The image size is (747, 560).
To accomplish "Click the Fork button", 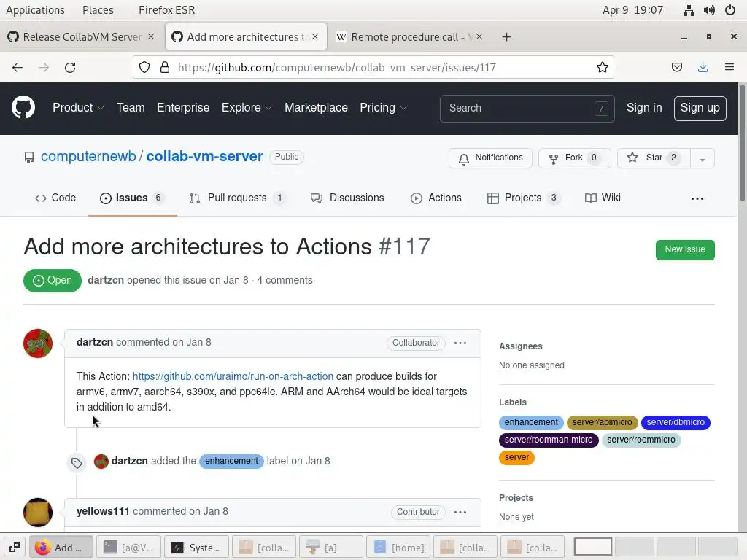I will coord(575,158).
